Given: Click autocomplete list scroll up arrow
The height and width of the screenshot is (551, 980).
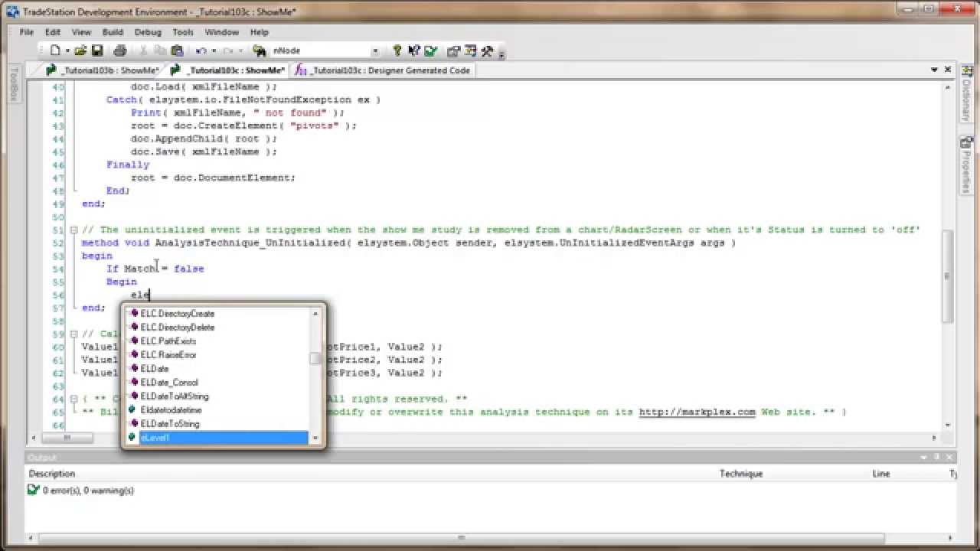Looking at the screenshot, I should [x=315, y=313].
